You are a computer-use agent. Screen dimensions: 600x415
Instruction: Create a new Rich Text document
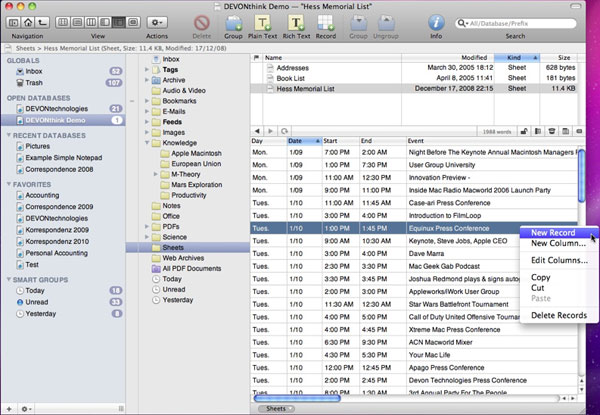click(296, 21)
